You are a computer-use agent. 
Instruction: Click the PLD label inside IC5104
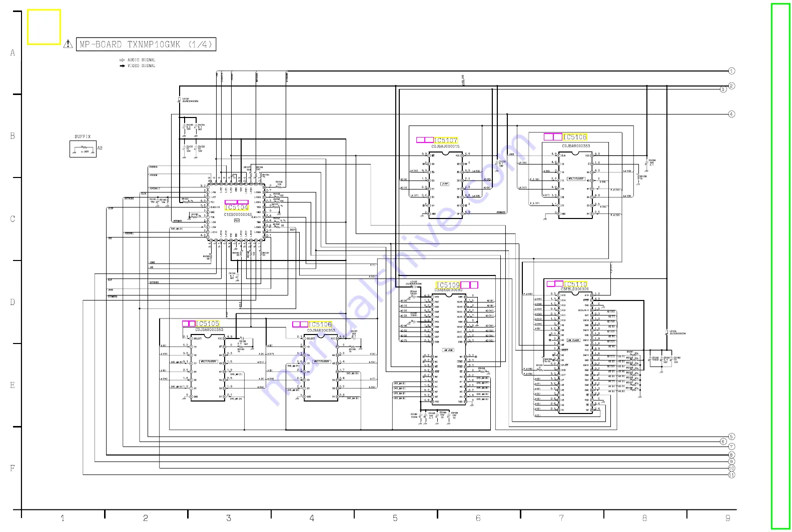pyautogui.click(x=237, y=220)
